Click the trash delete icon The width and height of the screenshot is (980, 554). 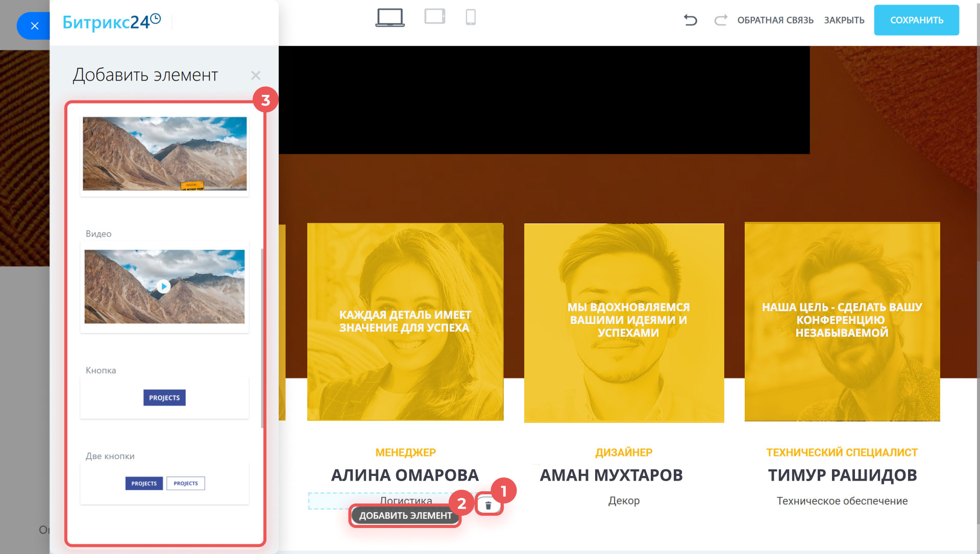click(x=488, y=505)
